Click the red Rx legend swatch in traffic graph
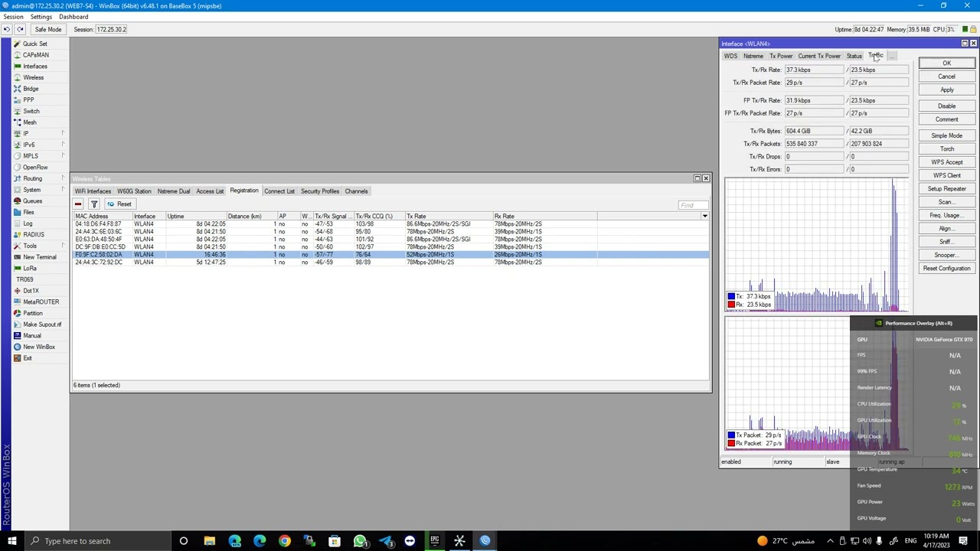Screen dimensions: 980x551 tap(731, 305)
